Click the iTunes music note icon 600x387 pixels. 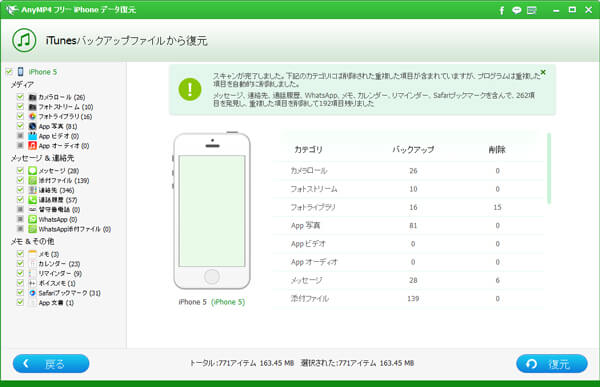click(x=24, y=40)
